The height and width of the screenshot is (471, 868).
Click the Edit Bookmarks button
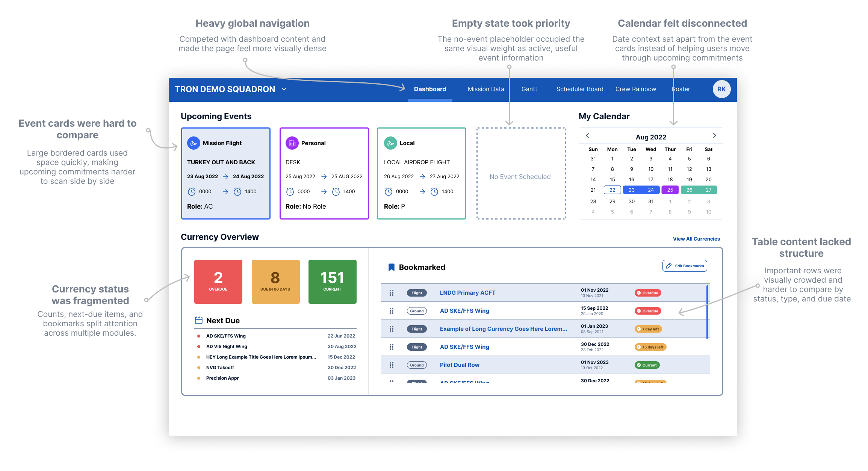tap(685, 266)
